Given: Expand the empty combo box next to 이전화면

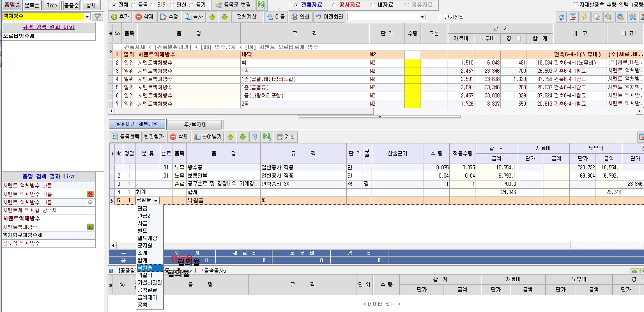Looking at the screenshot, I should [422, 17].
